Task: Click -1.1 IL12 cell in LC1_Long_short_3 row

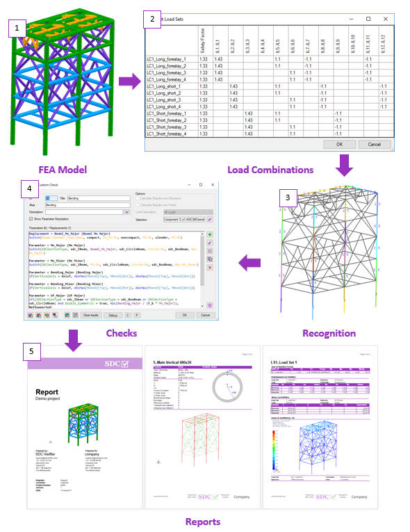Action: pyautogui.click(x=386, y=99)
